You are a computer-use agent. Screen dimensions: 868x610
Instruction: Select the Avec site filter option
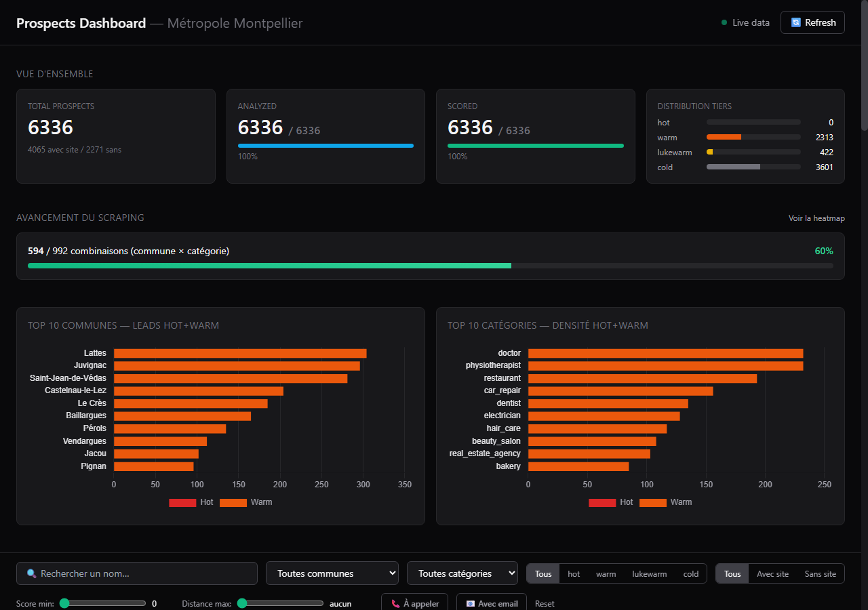772,573
